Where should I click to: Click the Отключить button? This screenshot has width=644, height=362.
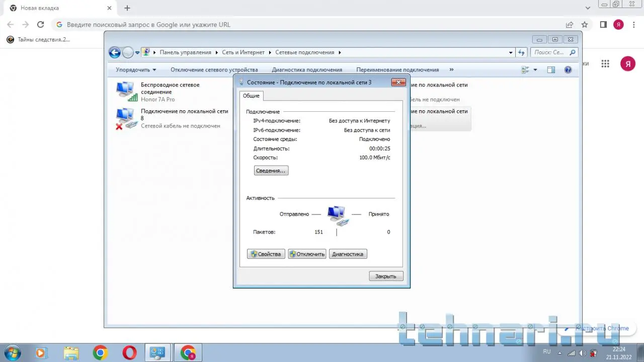[307, 254]
